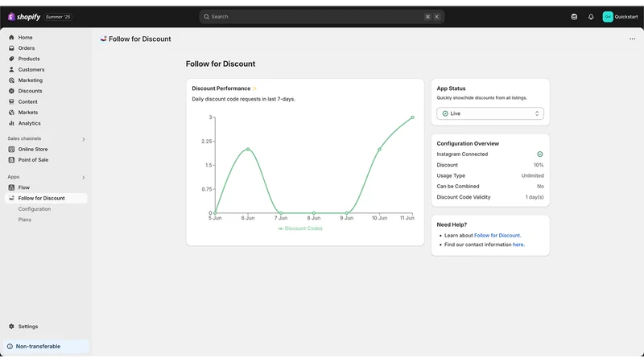
Task: Open the Quickstart account avatar
Action: [x=608, y=17]
